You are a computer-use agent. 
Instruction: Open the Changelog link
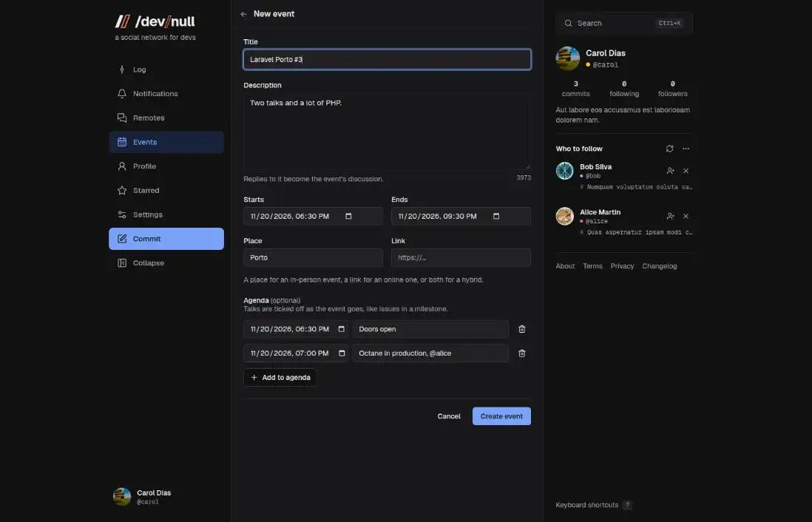pos(659,266)
